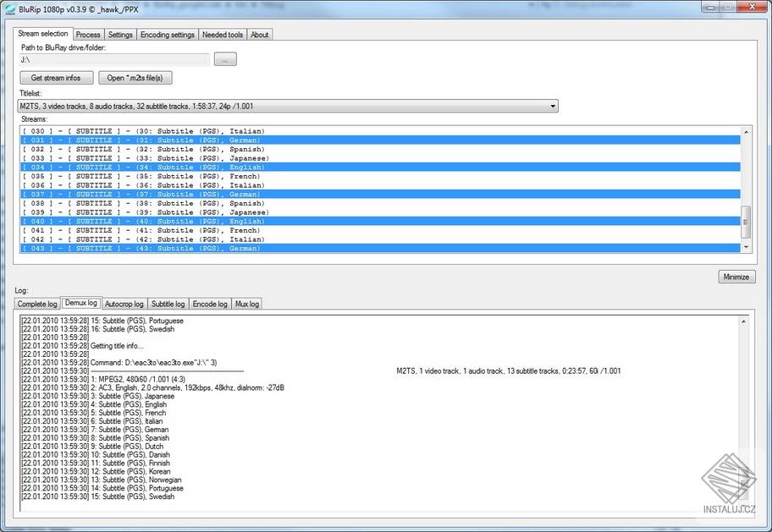Close the BluRip window
The height and width of the screenshot is (532, 772).
pos(752,7)
